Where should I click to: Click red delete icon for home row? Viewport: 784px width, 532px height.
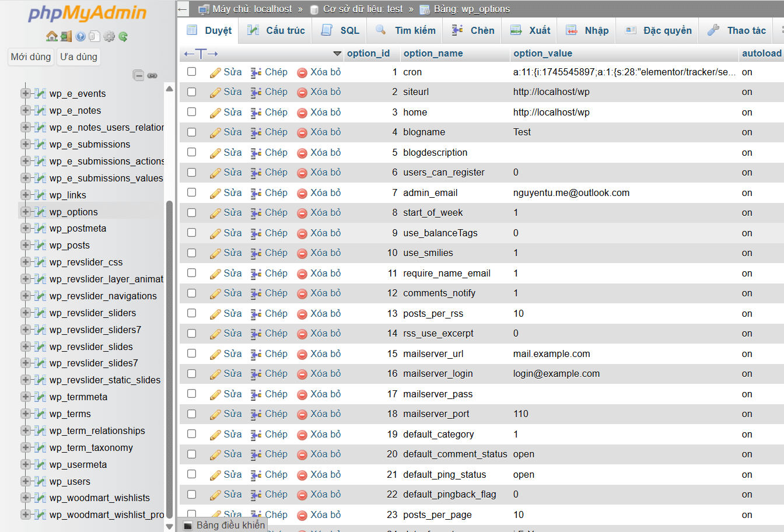pyautogui.click(x=302, y=113)
